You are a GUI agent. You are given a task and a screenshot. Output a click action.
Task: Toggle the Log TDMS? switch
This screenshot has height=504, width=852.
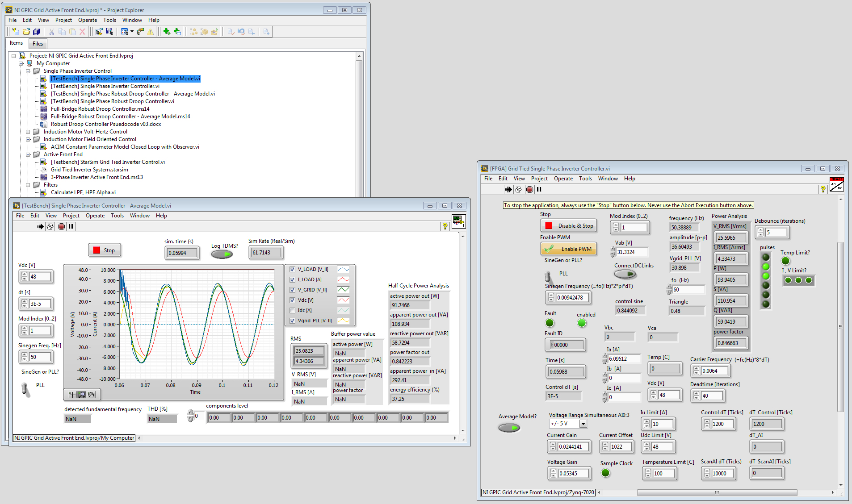point(222,254)
